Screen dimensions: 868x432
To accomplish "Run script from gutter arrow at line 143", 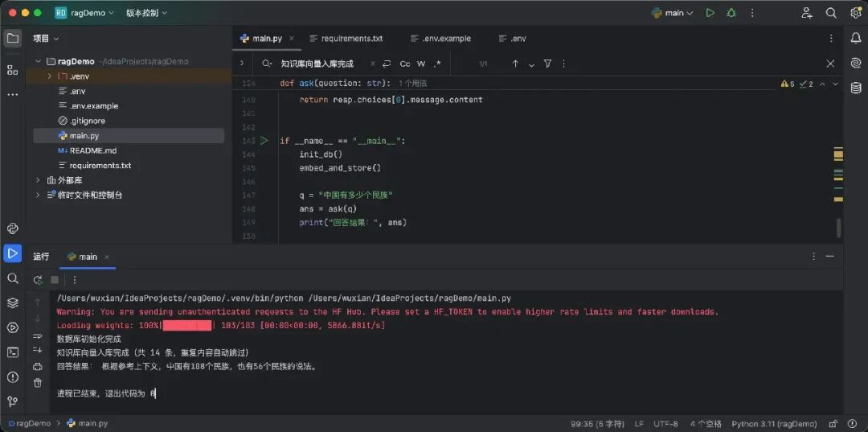I will point(264,141).
